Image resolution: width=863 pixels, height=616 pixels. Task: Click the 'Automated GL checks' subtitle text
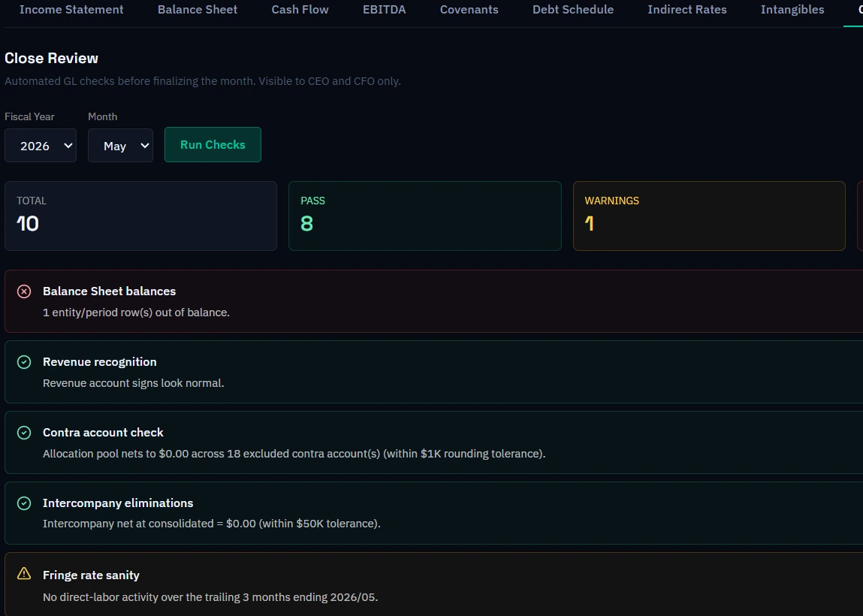203,81
